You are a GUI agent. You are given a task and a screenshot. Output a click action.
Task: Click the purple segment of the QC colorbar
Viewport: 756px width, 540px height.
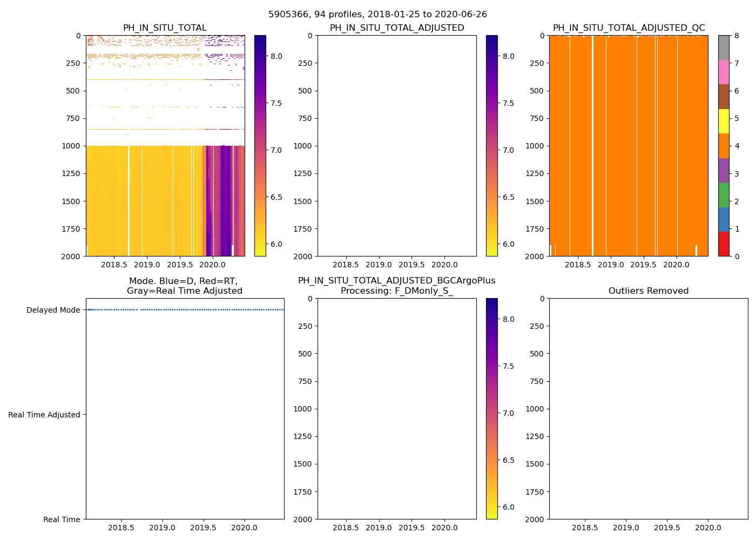[x=724, y=170]
